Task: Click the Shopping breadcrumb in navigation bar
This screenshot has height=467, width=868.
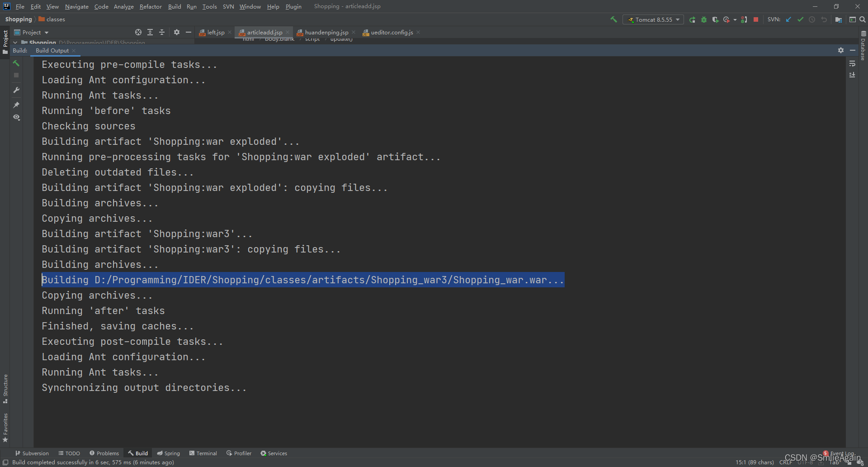Action: click(x=19, y=19)
